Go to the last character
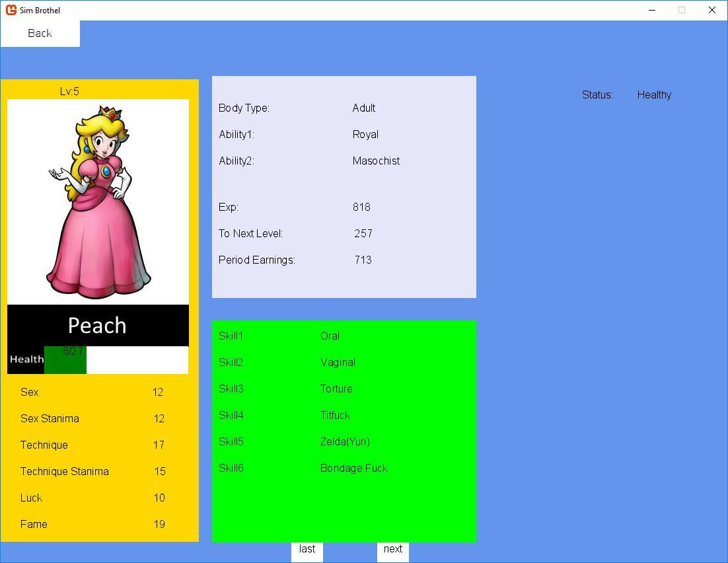The width and height of the screenshot is (728, 563). coord(307,551)
